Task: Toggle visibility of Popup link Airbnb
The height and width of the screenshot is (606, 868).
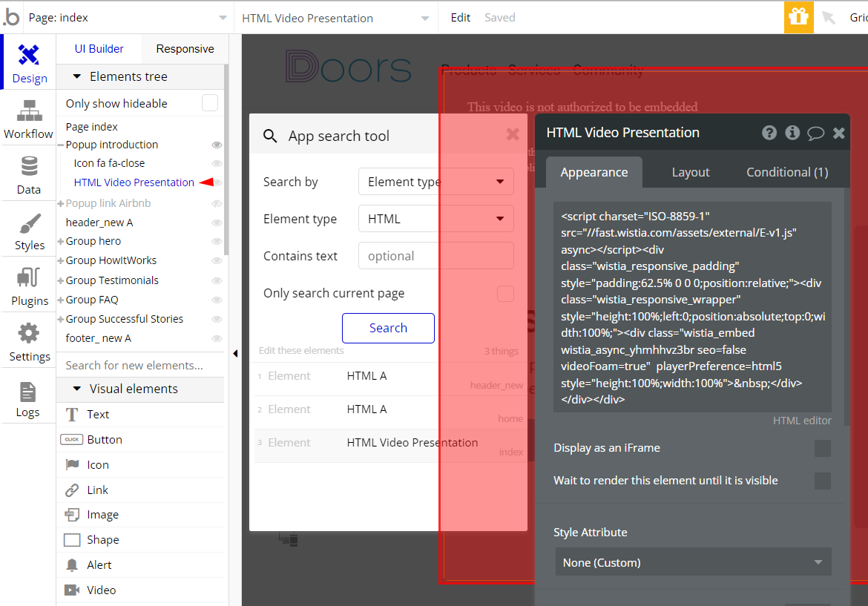Action: [217, 204]
